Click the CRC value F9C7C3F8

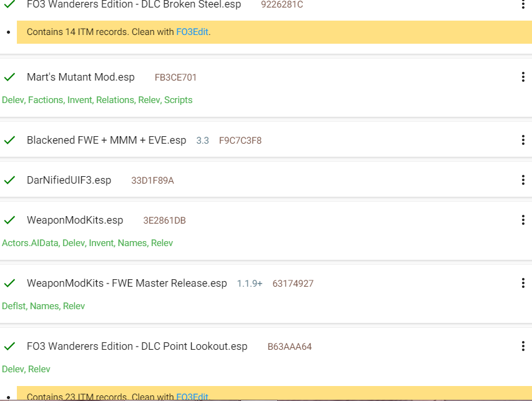pos(240,141)
